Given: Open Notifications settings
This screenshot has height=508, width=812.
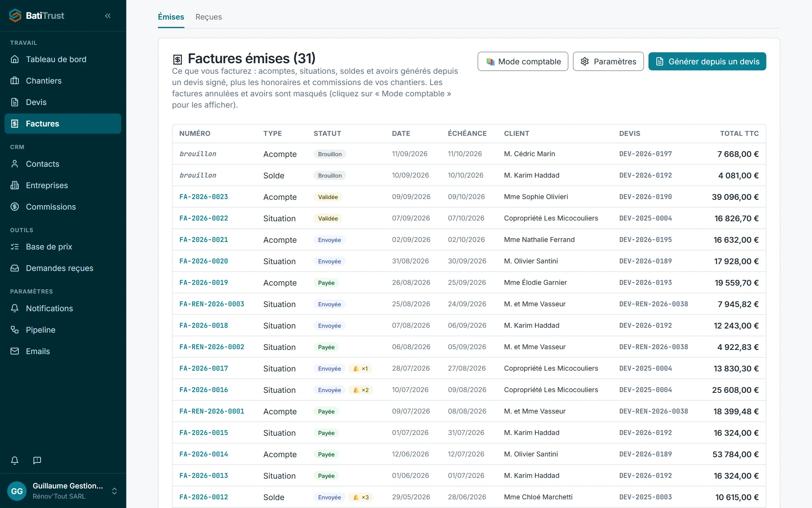Looking at the screenshot, I should pyautogui.click(x=63, y=309).
